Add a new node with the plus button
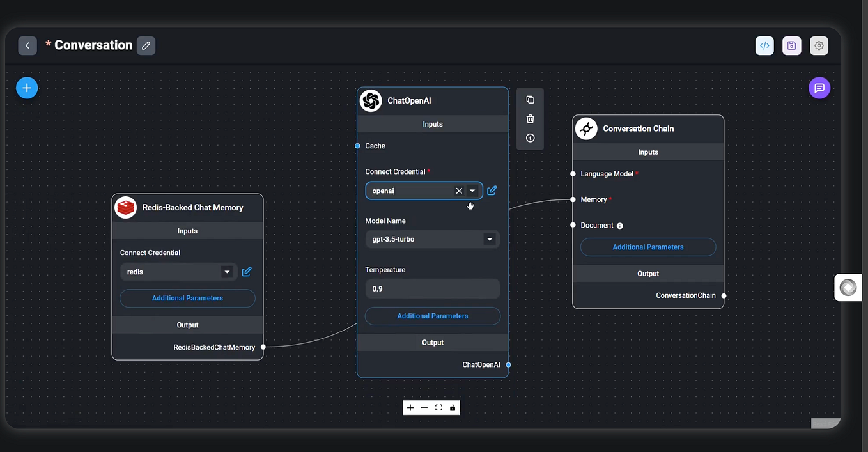Screen dimensions: 868x452 [x=26, y=88]
